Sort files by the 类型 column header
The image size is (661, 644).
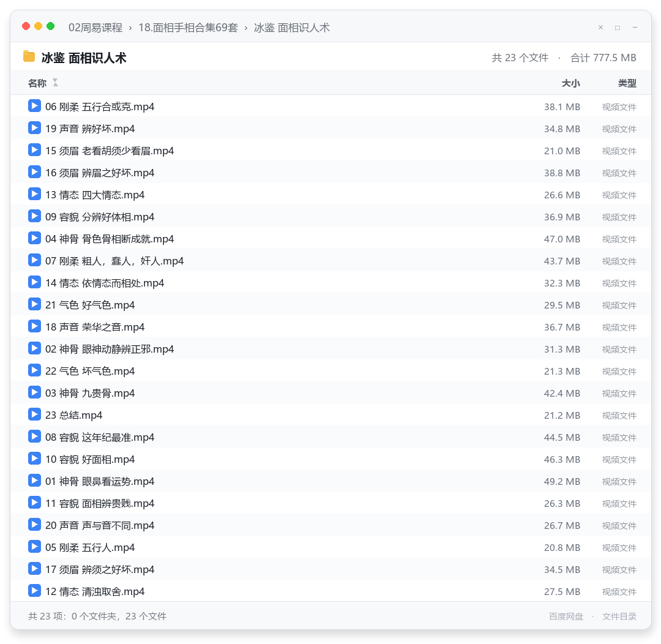coord(627,83)
